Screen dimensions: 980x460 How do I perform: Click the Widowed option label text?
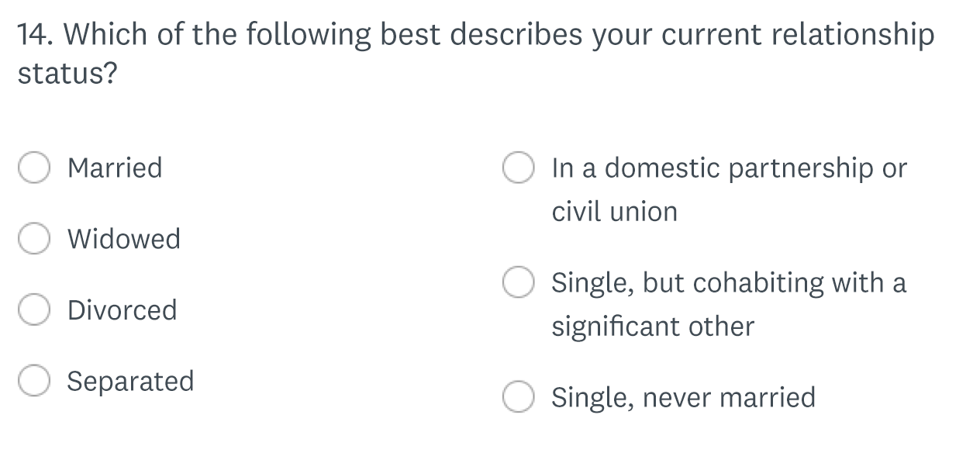(x=124, y=239)
